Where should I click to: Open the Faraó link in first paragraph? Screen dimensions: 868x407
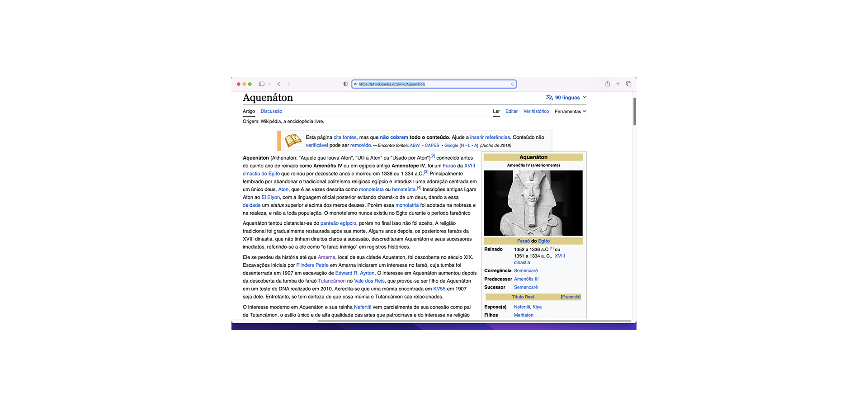pyautogui.click(x=449, y=166)
